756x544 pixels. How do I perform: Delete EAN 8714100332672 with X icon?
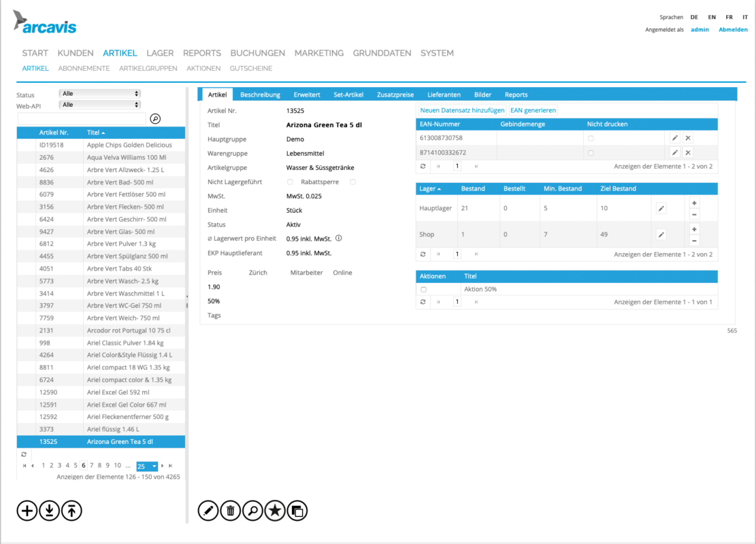click(x=688, y=153)
